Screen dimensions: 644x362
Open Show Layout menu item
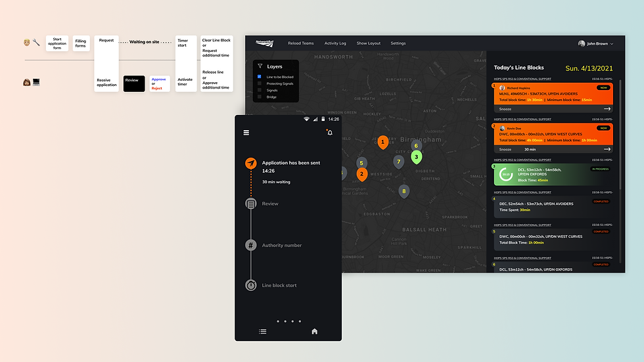tap(369, 43)
